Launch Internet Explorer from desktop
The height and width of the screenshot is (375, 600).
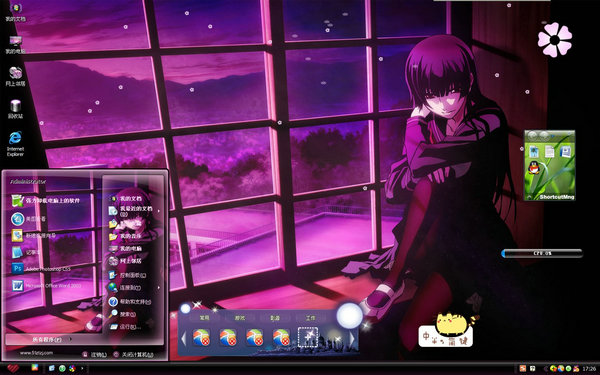[x=16, y=143]
